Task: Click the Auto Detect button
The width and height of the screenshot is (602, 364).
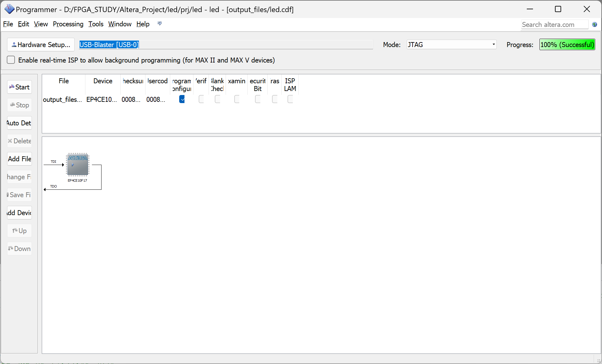Action: (19, 123)
